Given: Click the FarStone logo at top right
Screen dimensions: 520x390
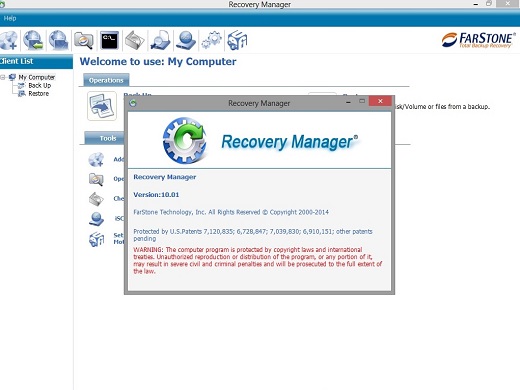Looking at the screenshot, I should 479,40.
